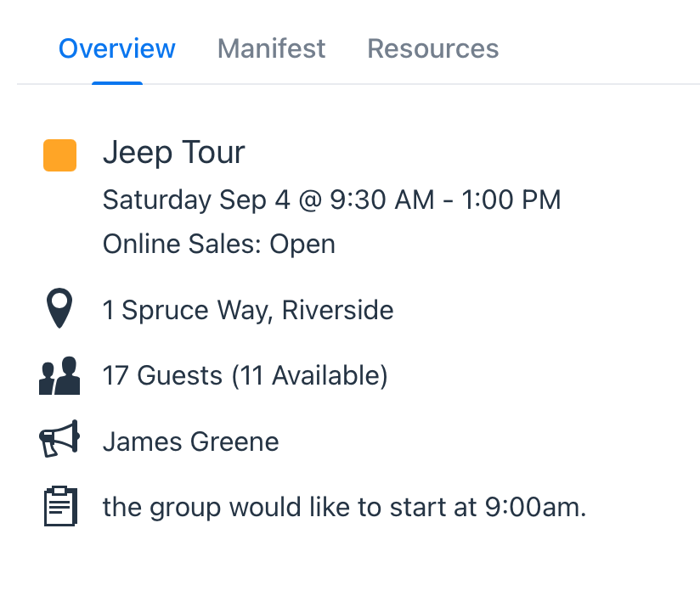Switch to the Manifest tab

272,48
